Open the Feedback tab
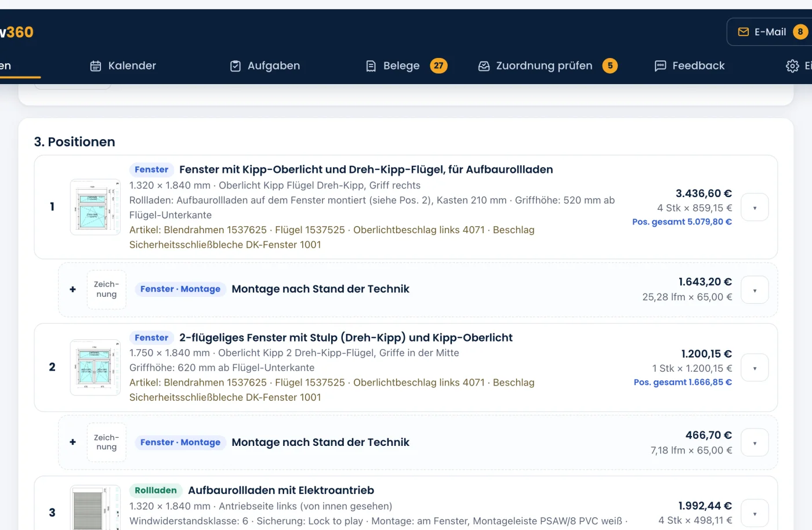This screenshot has height=530, width=812. pos(690,66)
